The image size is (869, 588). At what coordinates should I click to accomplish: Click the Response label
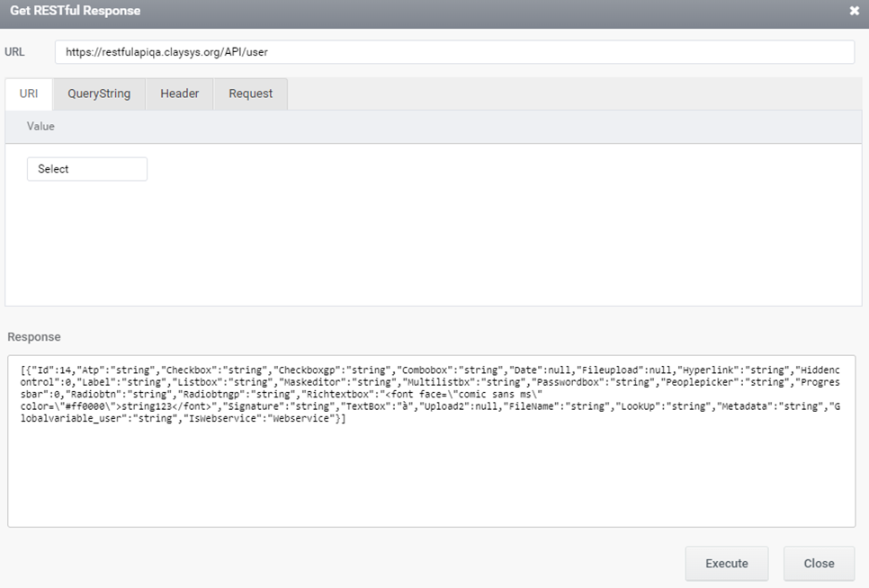[34, 336]
